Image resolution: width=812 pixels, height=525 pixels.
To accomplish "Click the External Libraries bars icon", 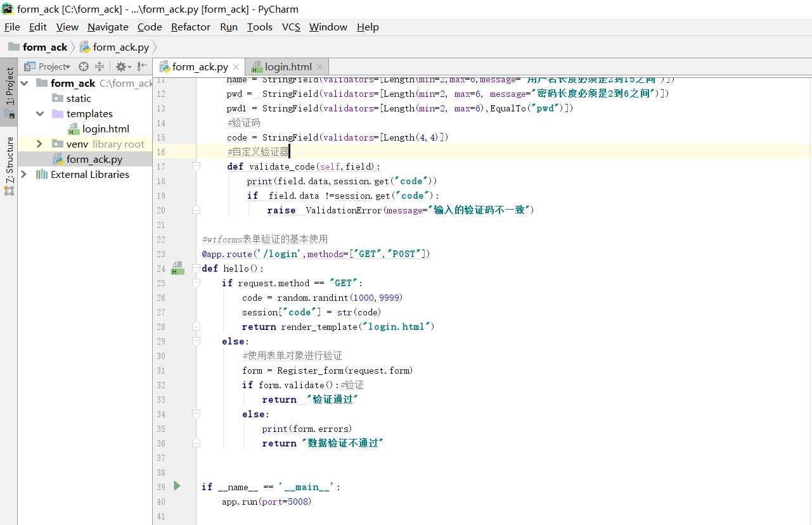I will click(42, 174).
